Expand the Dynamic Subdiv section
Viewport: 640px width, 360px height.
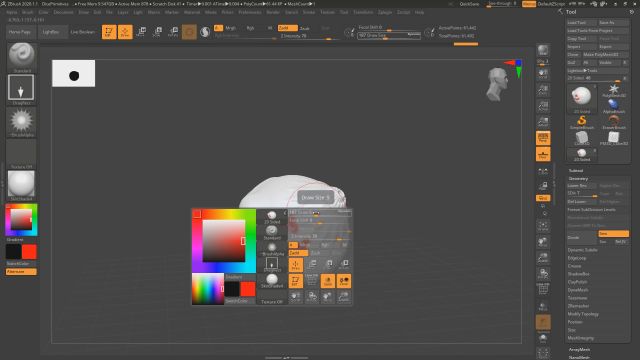tap(583, 250)
